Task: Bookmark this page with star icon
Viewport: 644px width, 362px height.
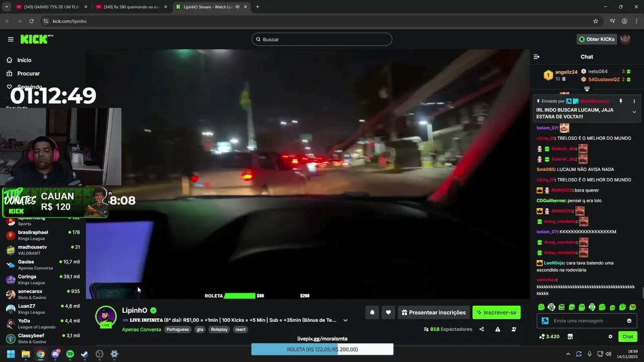Action: click(596, 21)
